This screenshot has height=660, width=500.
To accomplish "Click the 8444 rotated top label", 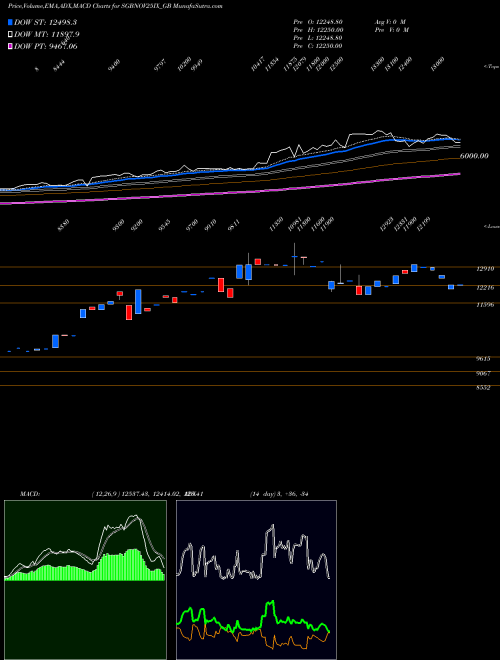I will [59, 66].
